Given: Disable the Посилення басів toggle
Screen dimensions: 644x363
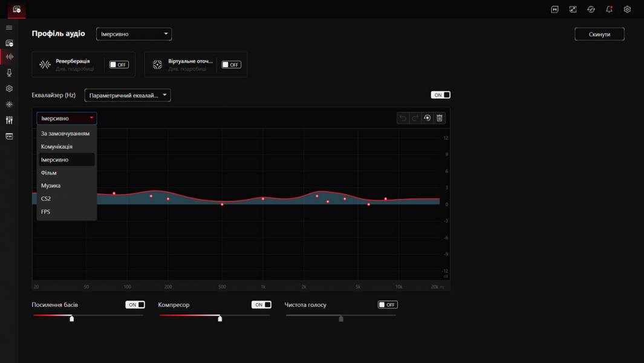Looking at the screenshot, I should pos(135,305).
